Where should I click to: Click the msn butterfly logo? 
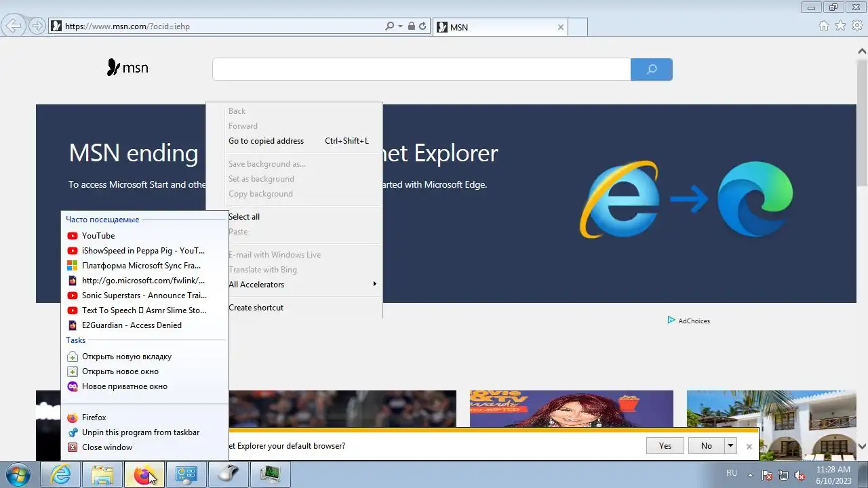pyautogui.click(x=127, y=68)
